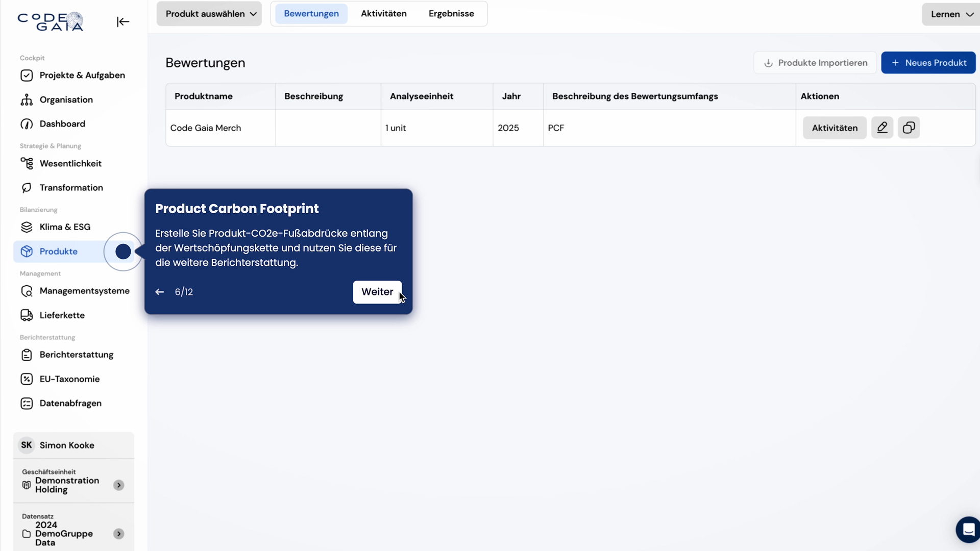Click the Produkte cube icon
The height and width of the screenshot is (551, 980).
pyautogui.click(x=27, y=252)
